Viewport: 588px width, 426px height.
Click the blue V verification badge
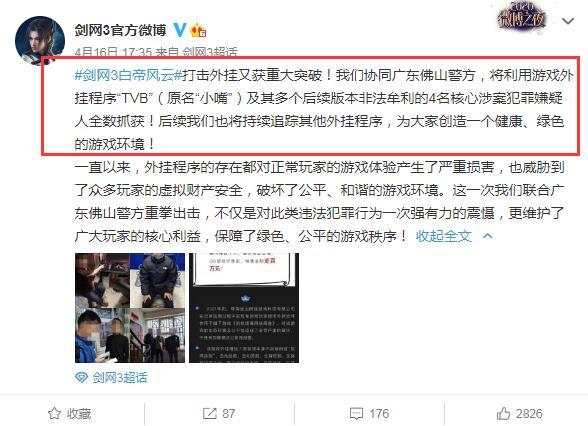[x=180, y=30]
